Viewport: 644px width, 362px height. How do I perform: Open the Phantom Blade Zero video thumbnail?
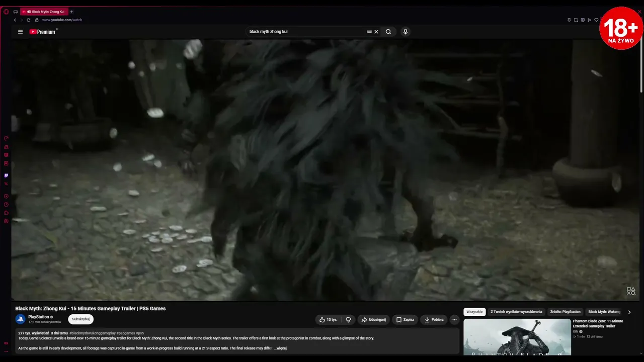(517, 337)
